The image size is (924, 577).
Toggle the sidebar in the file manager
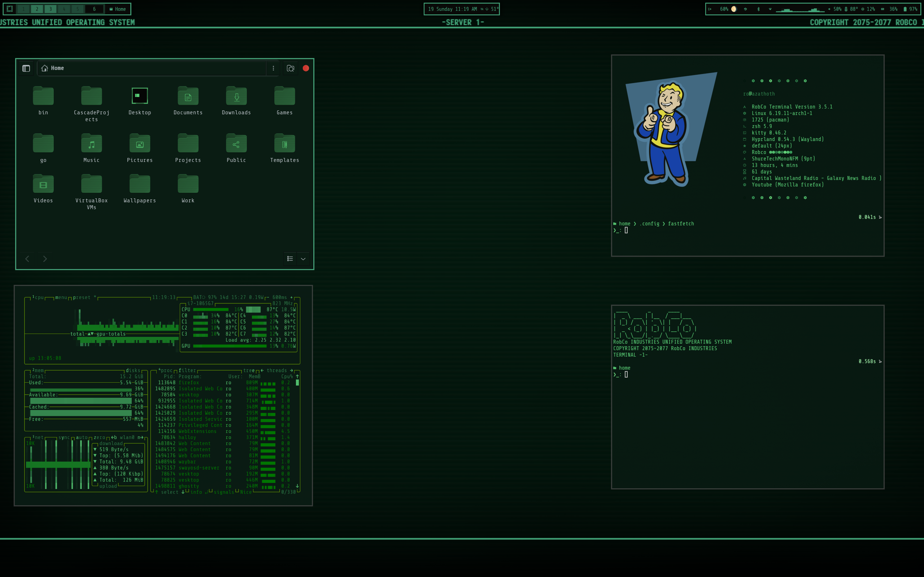click(x=26, y=68)
